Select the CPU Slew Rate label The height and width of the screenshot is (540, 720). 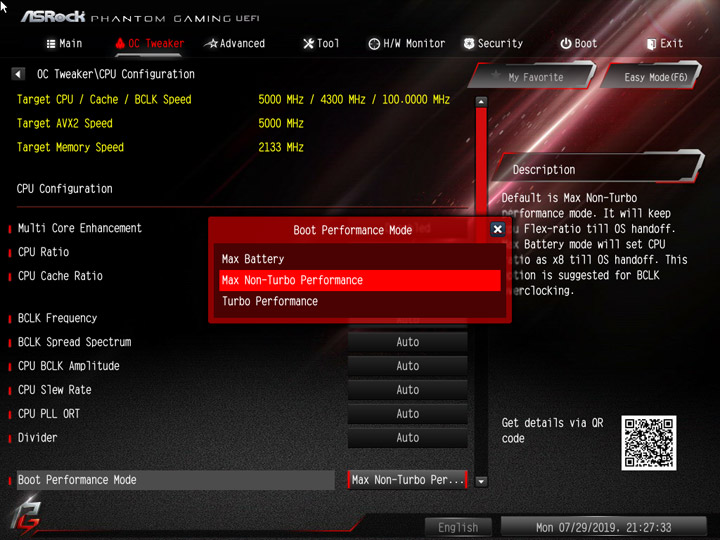[x=55, y=390]
